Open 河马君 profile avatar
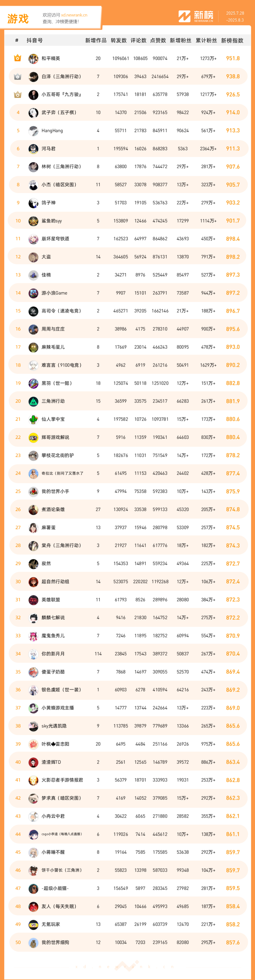Screen dimensions: 255x980 34,149
